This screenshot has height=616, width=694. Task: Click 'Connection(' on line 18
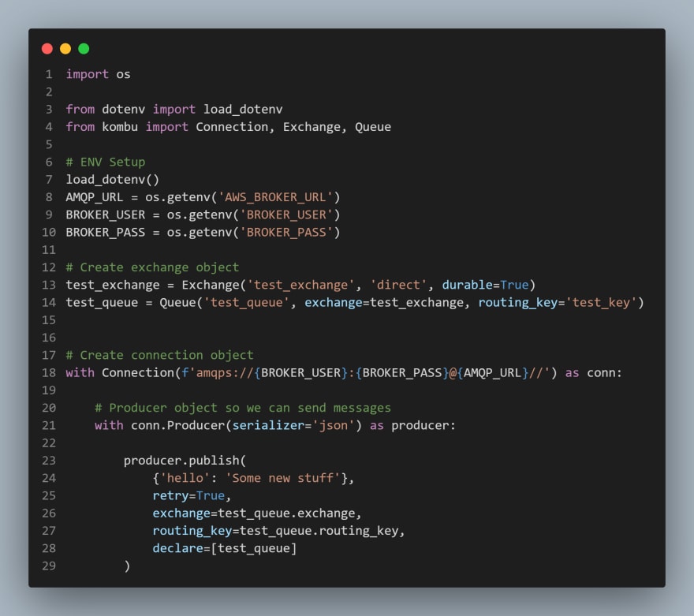[x=142, y=373]
